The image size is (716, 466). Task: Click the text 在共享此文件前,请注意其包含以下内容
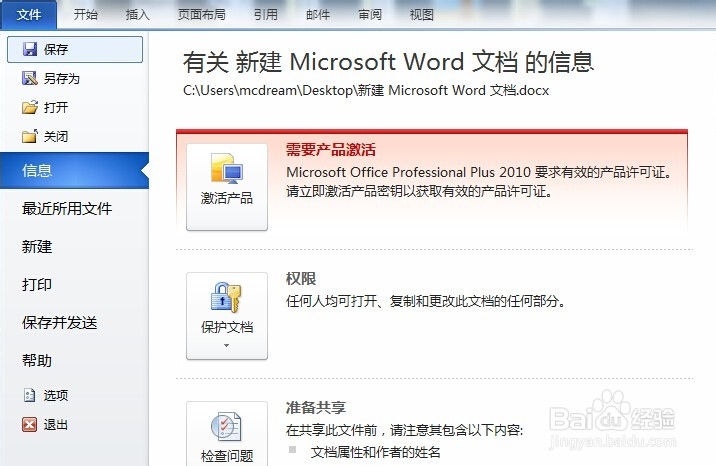tap(404, 430)
